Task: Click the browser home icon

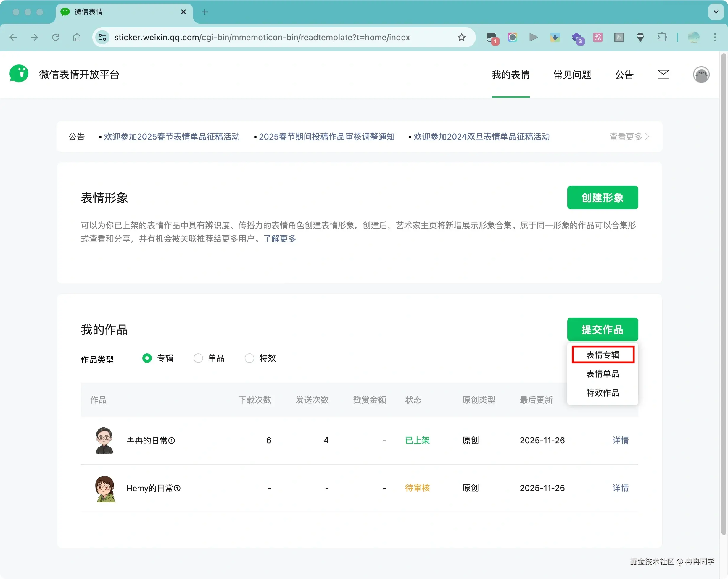Action: point(77,37)
